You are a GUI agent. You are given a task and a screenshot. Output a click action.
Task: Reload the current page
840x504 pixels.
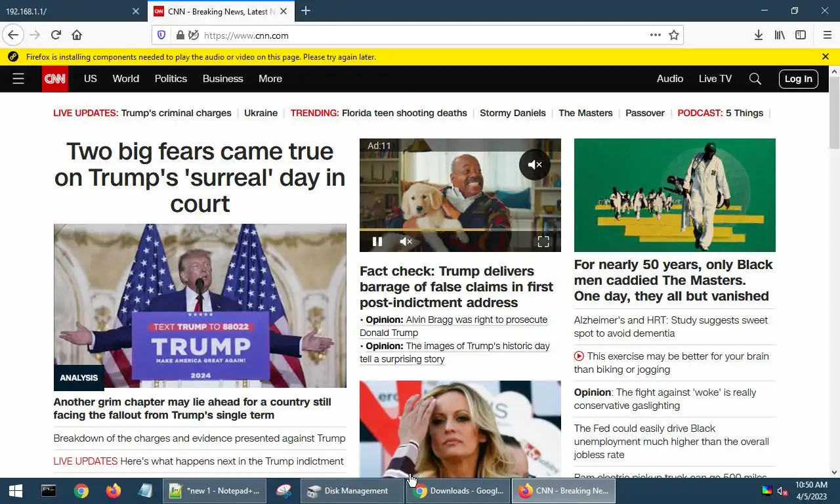(56, 35)
